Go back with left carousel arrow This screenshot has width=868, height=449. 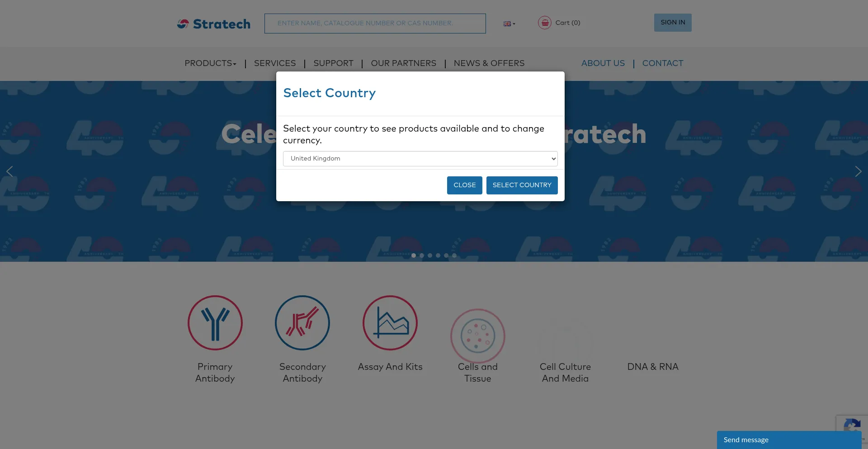point(9,171)
